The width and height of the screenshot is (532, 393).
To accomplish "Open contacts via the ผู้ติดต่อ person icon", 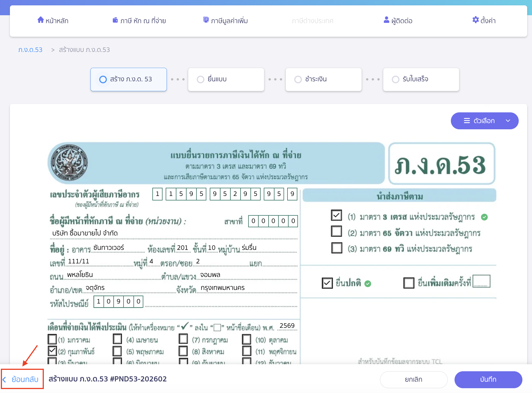I will click(x=386, y=20).
